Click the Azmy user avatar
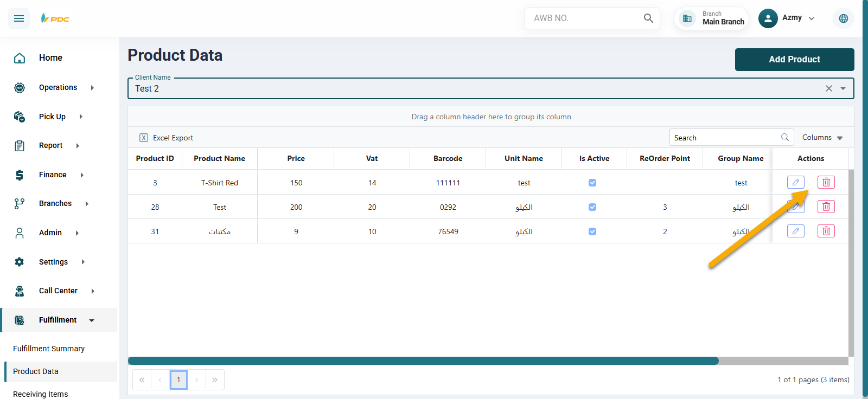 tap(768, 18)
